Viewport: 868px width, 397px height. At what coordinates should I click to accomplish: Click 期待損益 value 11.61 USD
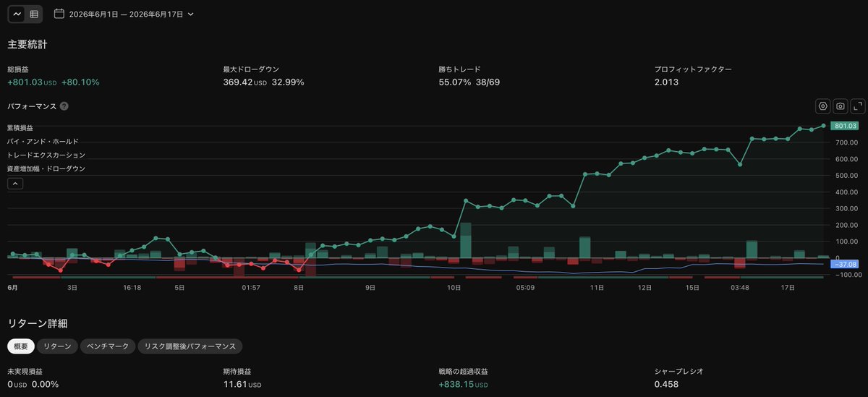[x=242, y=384]
